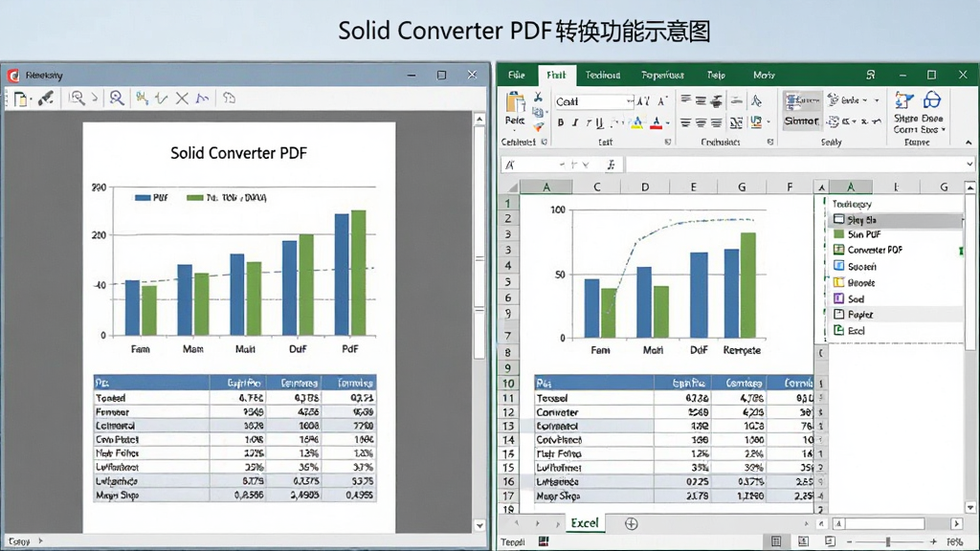This screenshot has height=551, width=980.
Task: Select the brush tool in PDF viewer toolbar
Action: [46, 99]
